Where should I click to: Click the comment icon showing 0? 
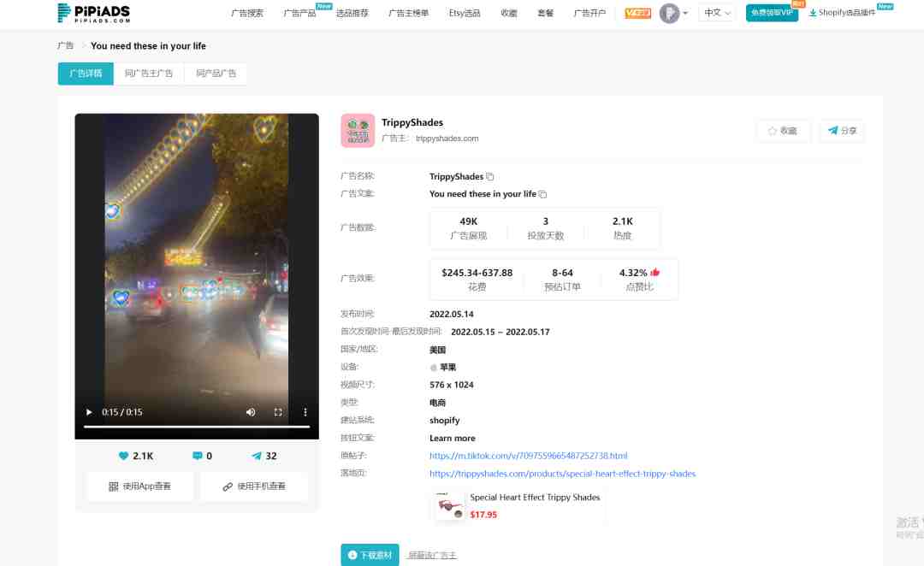coord(198,456)
